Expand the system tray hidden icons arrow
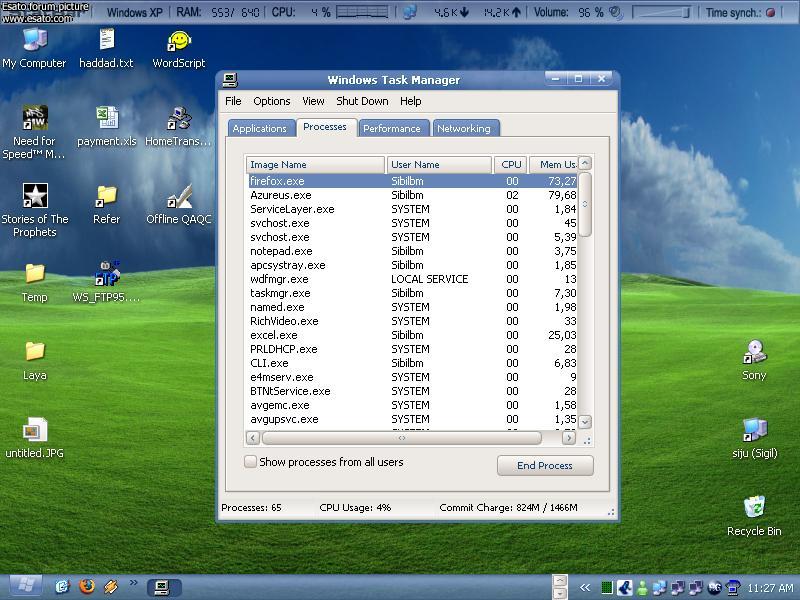This screenshot has height=600, width=800. pos(585,587)
